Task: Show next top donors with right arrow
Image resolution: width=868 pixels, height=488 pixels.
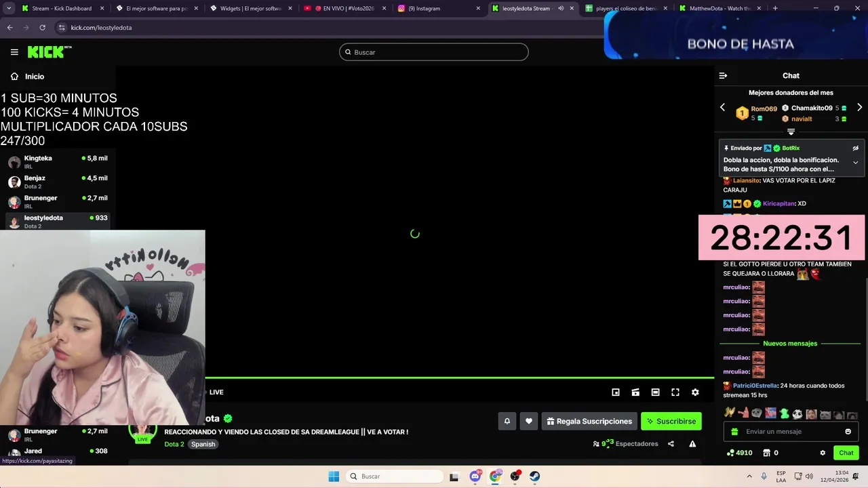Action: pyautogui.click(x=859, y=107)
